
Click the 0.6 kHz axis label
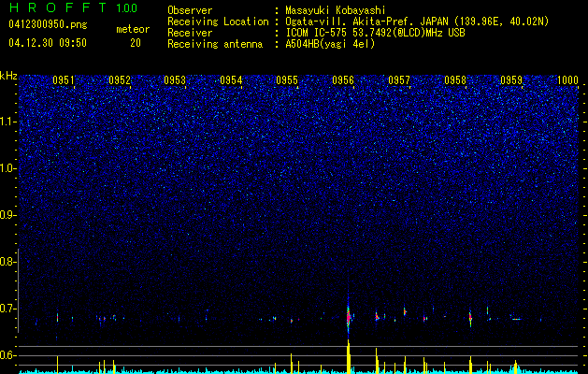[8, 355]
